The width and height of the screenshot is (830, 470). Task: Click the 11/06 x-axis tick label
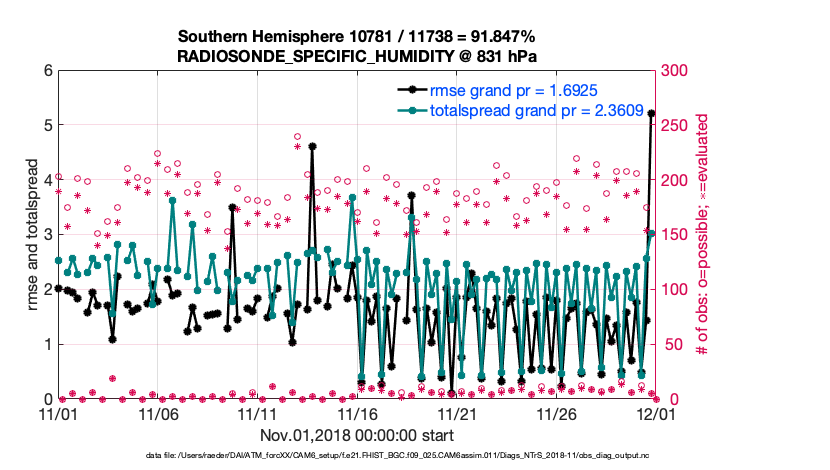(157, 413)
